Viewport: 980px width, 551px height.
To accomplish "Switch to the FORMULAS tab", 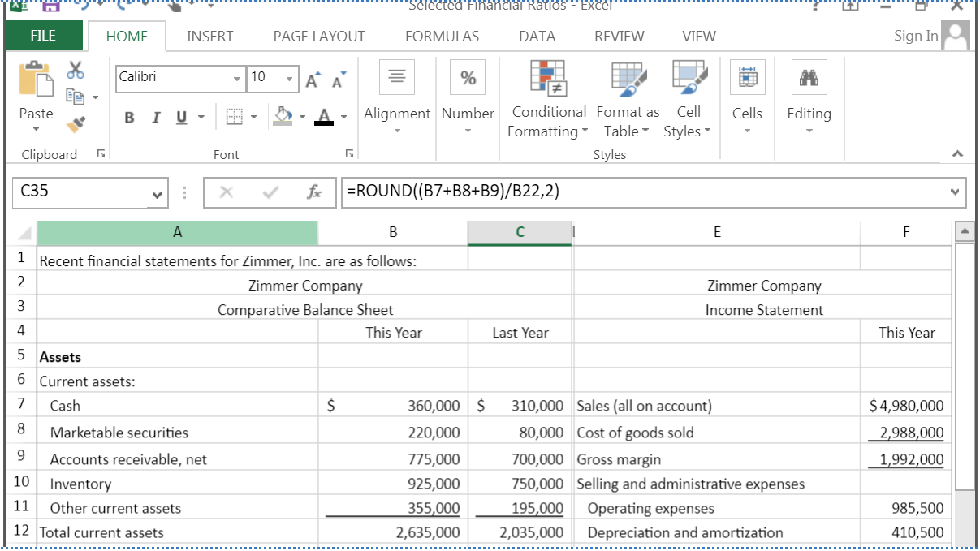I will (x=442, y=36).
